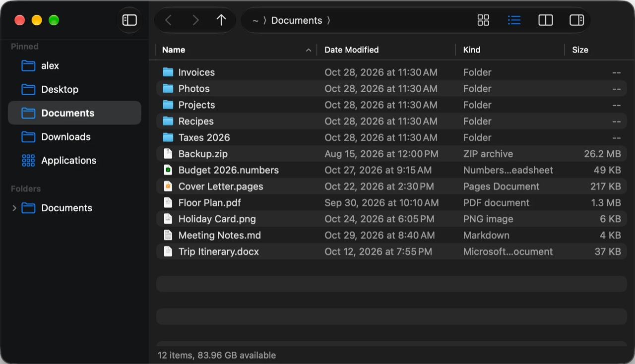The image size is (635, 364).
Task: Go back with the left arrow
Action: click(168, 20)
